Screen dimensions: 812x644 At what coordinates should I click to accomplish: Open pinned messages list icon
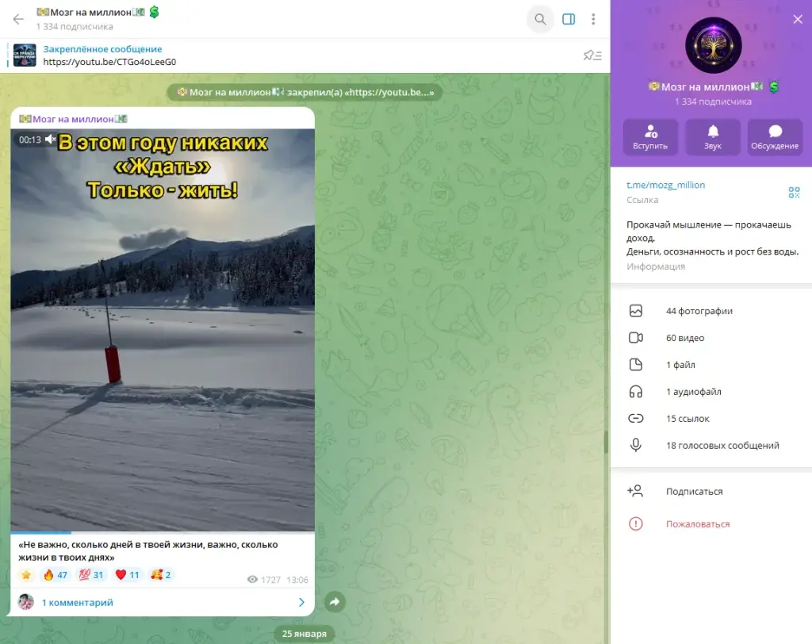(x=592, y=55)
